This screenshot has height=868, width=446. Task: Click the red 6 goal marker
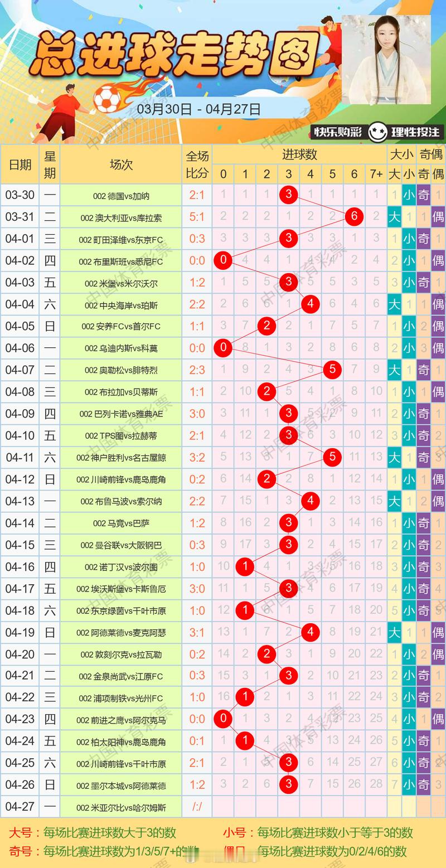click(354, 217)
